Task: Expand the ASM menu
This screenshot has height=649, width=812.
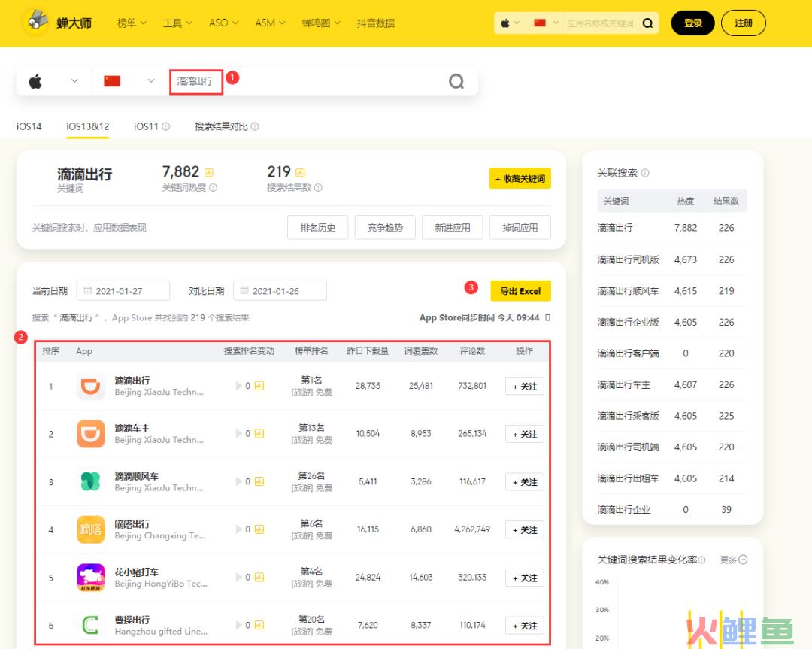Action: tap(270, 23)
